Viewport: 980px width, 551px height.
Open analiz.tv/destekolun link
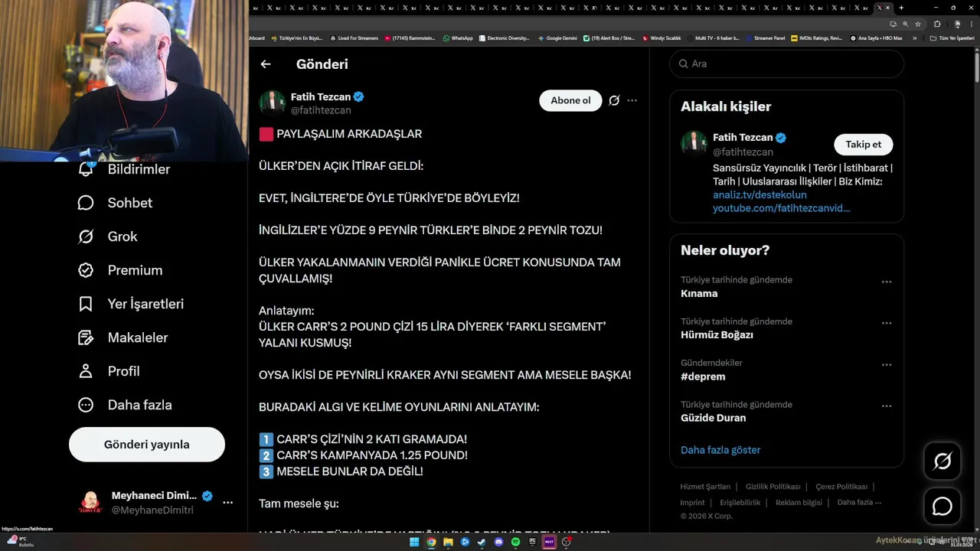coord(759,194)
